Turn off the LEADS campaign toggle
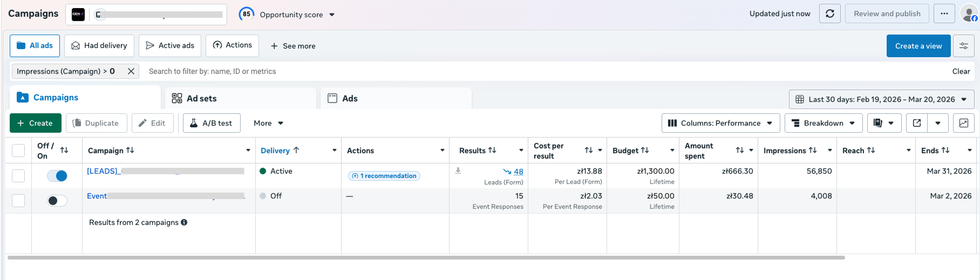This screenshot has height=280, width=980. point(57,176)
